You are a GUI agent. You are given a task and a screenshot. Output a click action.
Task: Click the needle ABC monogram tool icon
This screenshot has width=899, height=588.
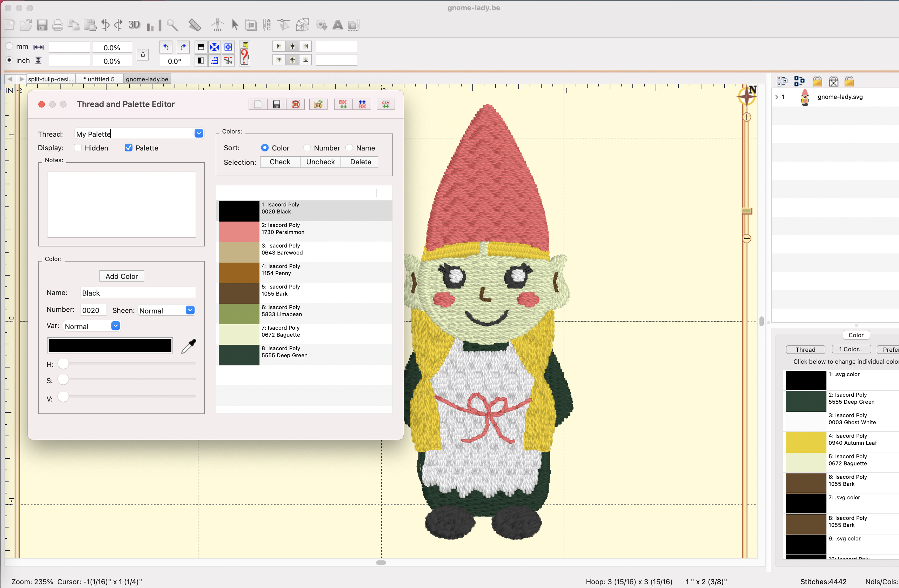(267, 25)
